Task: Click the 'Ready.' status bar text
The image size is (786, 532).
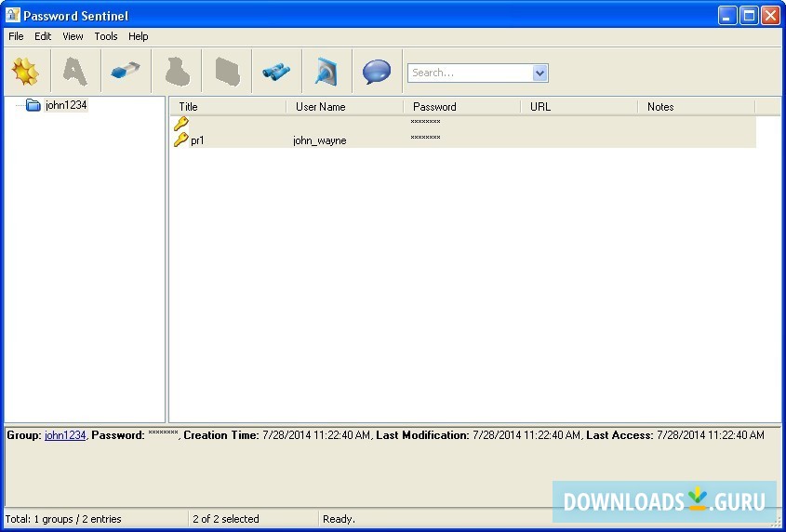Action: click(x=339, y=519)
